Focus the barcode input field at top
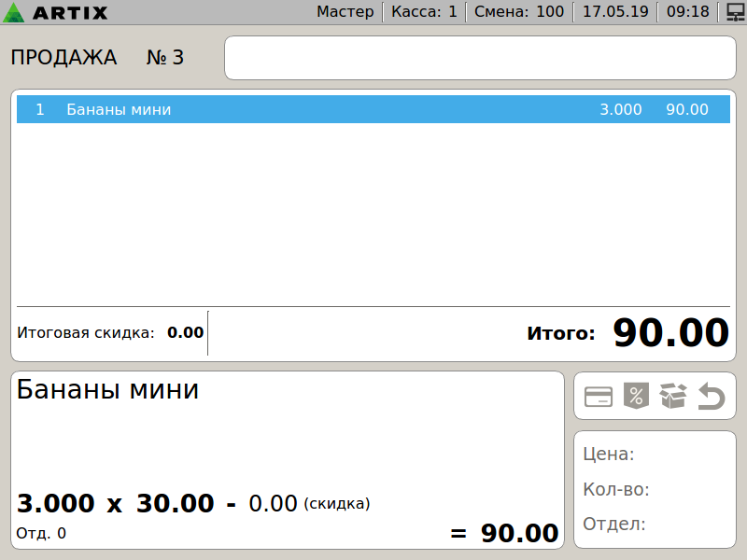The image size is (747, 560). (x=480, y=58)
